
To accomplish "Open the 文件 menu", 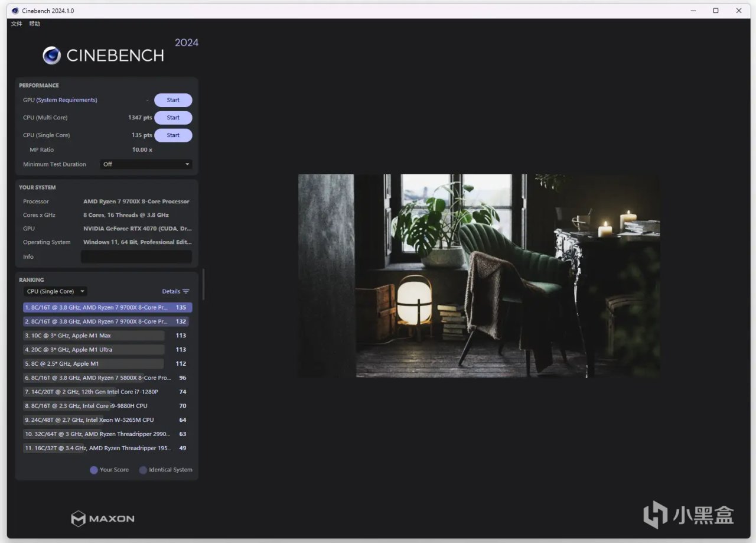I will pos(17,24).
